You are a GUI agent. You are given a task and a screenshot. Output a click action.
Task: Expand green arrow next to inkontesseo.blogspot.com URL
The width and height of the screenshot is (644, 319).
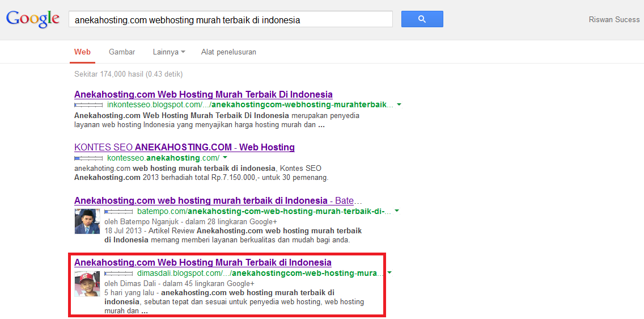click(399, 105)
